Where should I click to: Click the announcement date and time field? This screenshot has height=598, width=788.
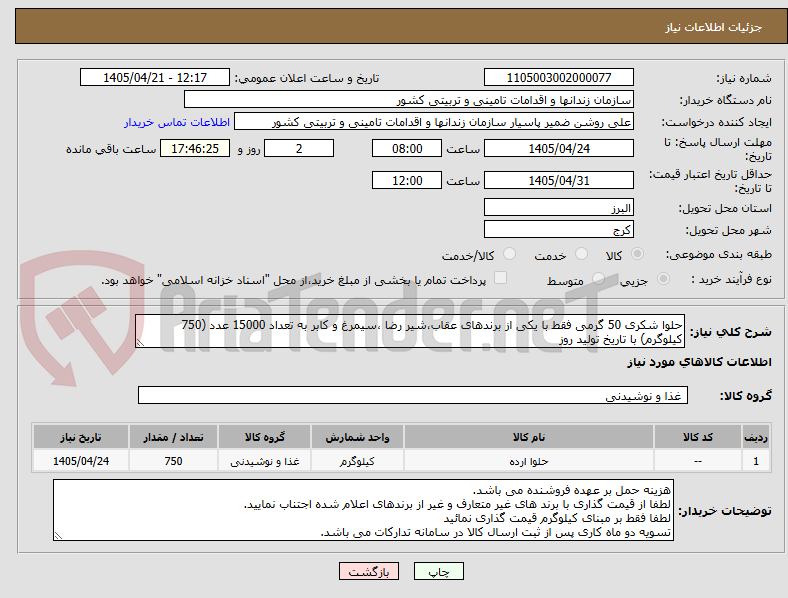[x=155, y=77]
